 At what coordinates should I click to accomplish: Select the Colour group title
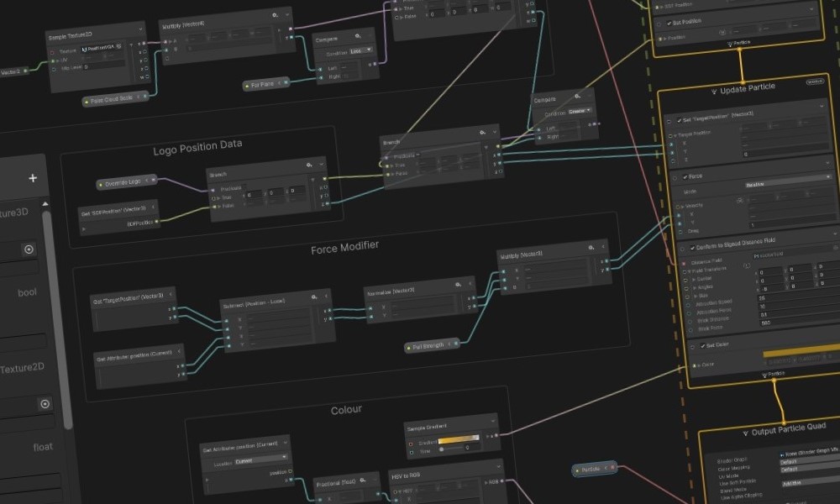point(346,410)
